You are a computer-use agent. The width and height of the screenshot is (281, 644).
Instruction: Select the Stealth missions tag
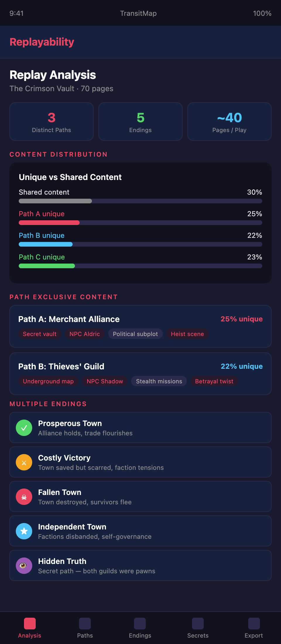159,381
